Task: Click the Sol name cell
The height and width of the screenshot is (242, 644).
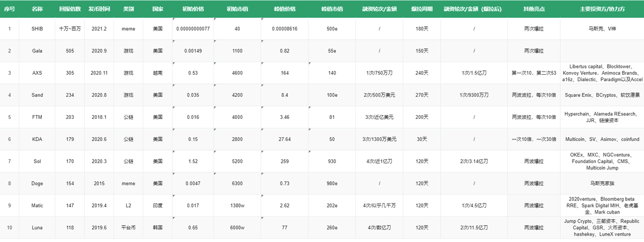Action: click(x=36, y=161)
